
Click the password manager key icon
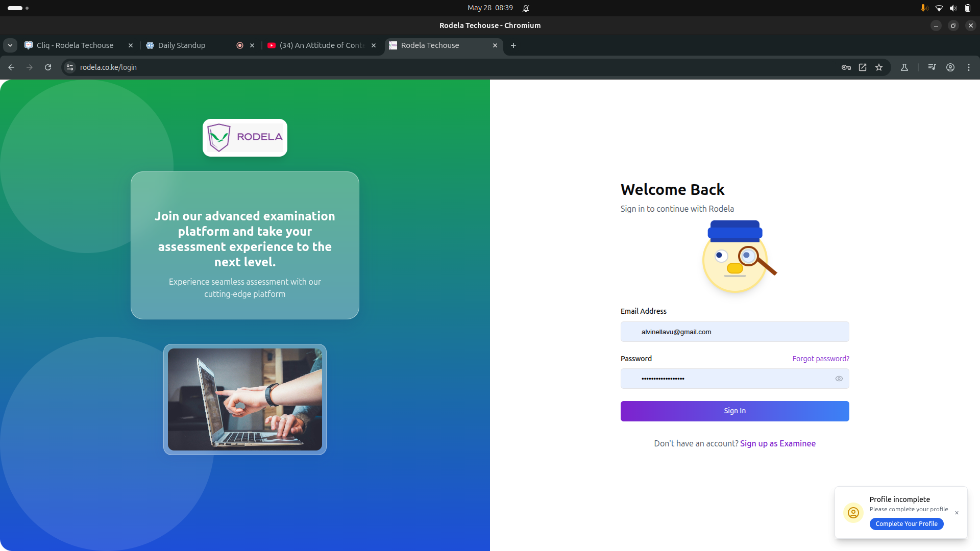(846, 67)
